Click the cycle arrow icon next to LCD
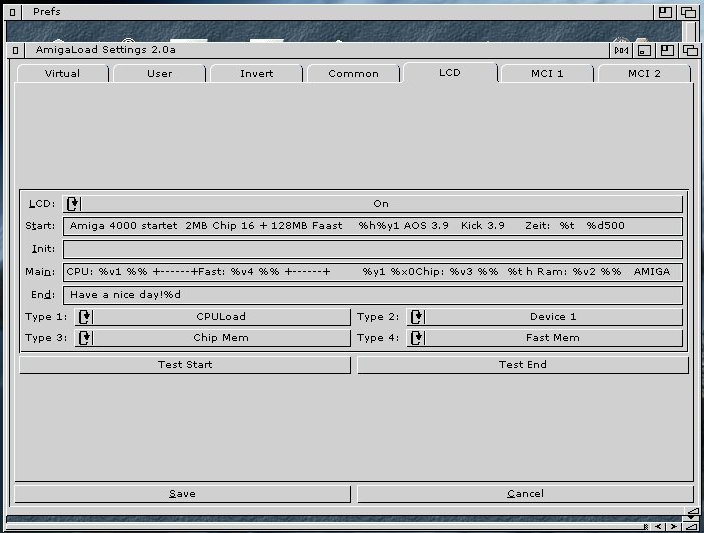Viewport: 704px width, 533px height. 73,204
